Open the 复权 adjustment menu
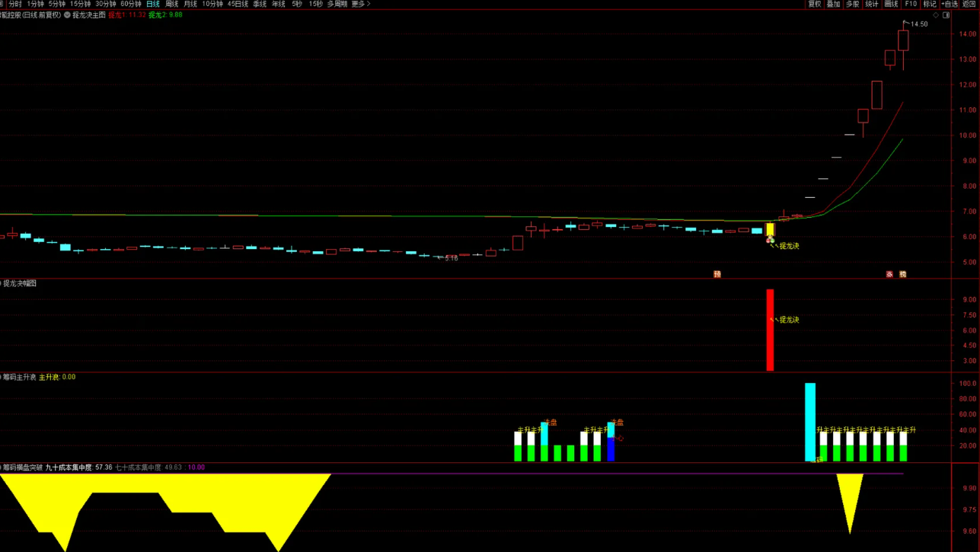 [815, 5]
